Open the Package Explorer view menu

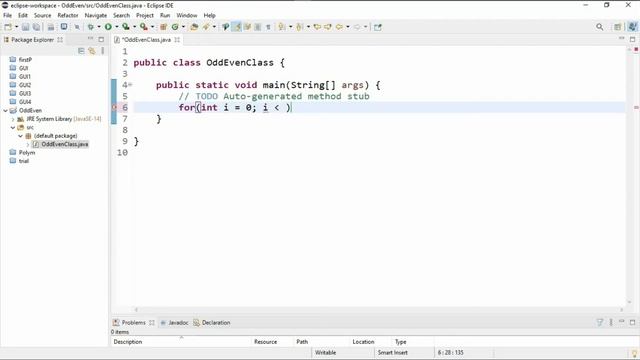click(102, 51)
